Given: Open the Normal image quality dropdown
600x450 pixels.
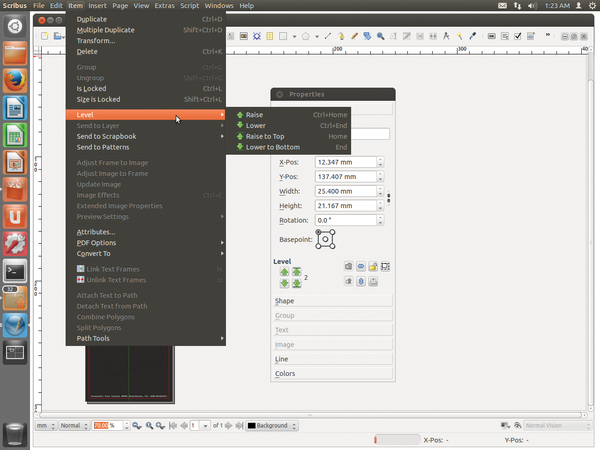Looking at the screenshot, I should (74, 426).
